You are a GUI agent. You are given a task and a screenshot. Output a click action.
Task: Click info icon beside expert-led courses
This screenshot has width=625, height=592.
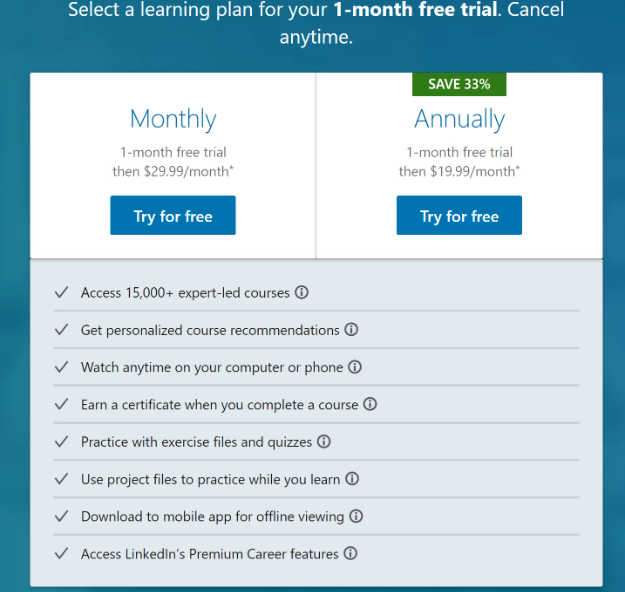pyautogui.click(x=301, y=292)
